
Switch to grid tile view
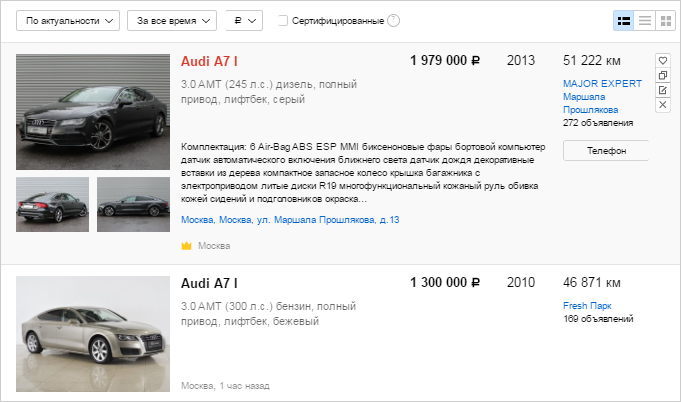pos(665,20)
